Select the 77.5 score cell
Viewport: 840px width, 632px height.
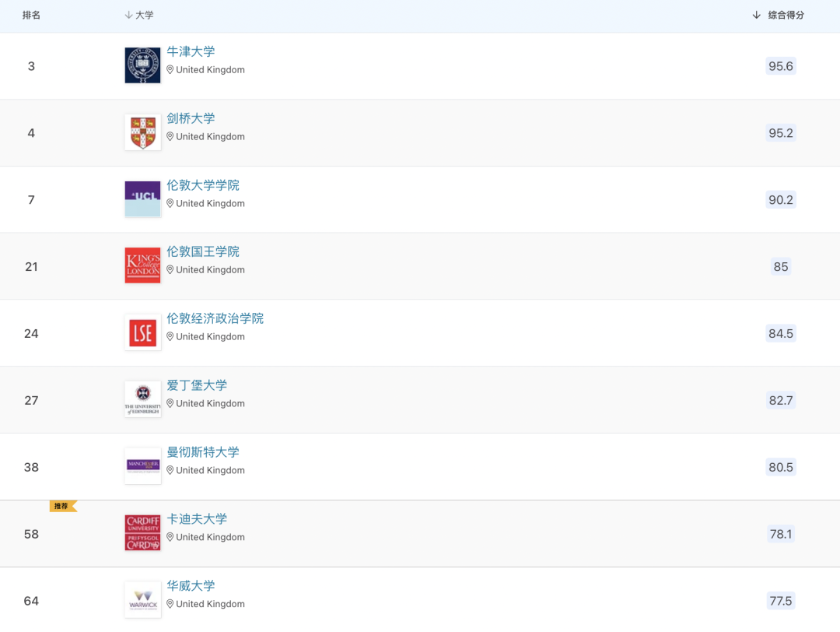(781, 601)
